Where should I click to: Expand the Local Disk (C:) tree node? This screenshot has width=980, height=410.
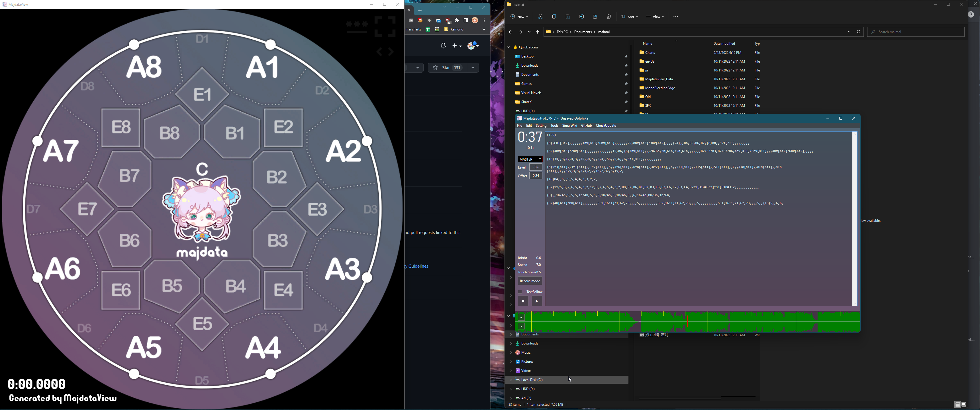click(511, 380)
